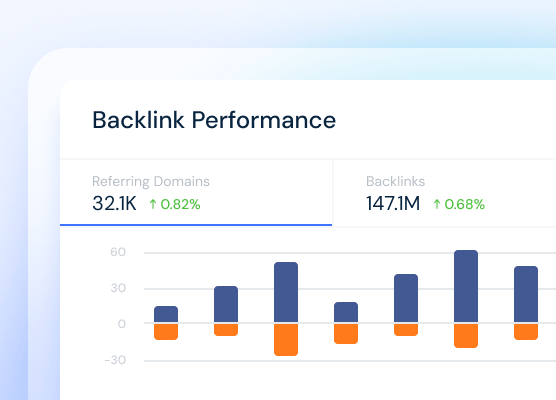The width and height of the screenshot is (556, 400).
Task: Select the Referring Domains tab
Action: [x=196, y=193]
